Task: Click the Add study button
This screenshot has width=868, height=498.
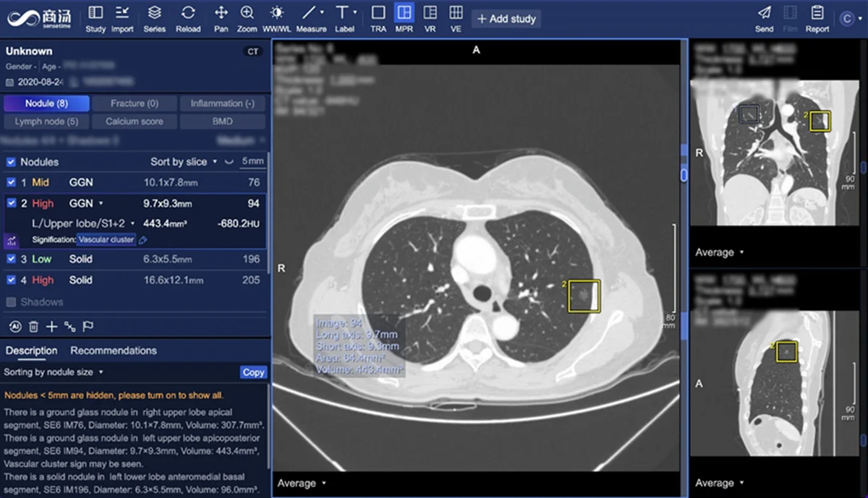Action: [x=506, y=19]
